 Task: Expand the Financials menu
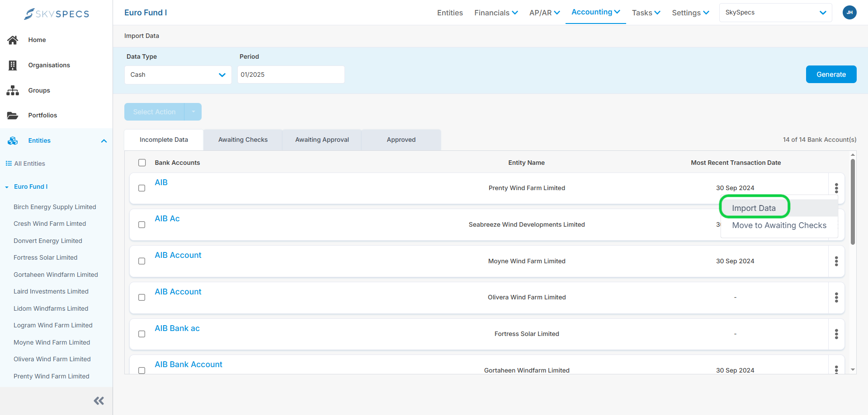tap(496, 13)
